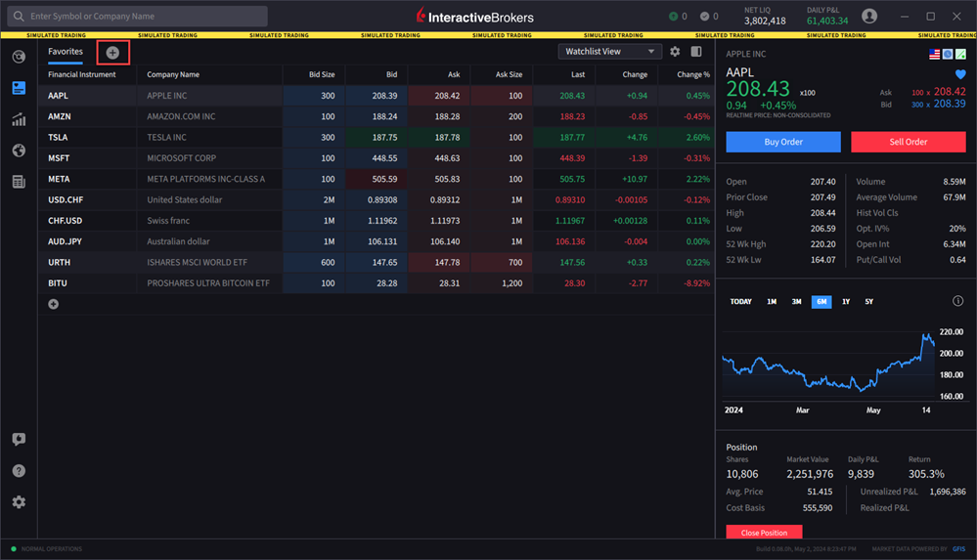Sort by the Financial Instrument column header
The width and height of the screenshot is (977, 560).
pyautogui.click(x=81, y=74)
